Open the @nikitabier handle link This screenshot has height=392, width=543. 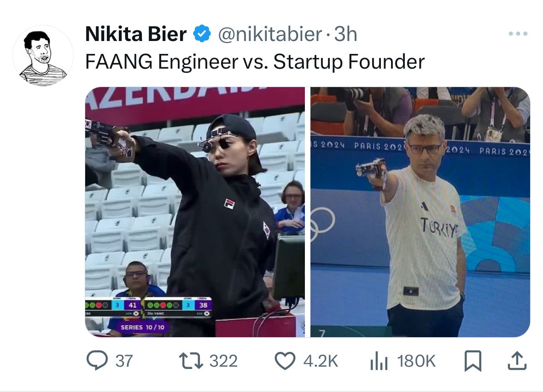pos(270,34)
